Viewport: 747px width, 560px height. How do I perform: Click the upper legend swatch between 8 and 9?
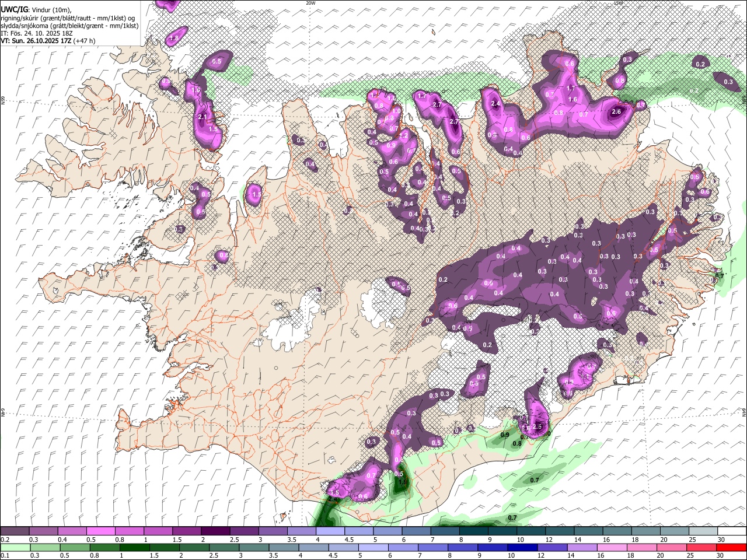[474, 531]
